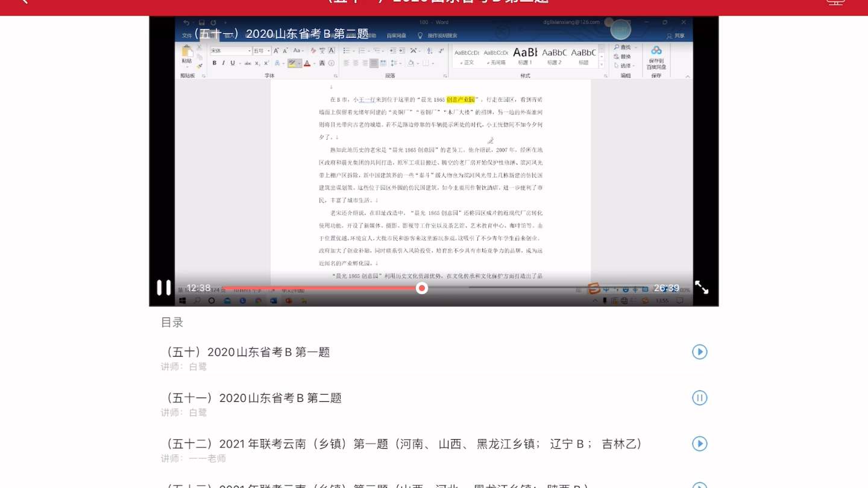Click the 26:39 total duration label

tap(667, 288)
